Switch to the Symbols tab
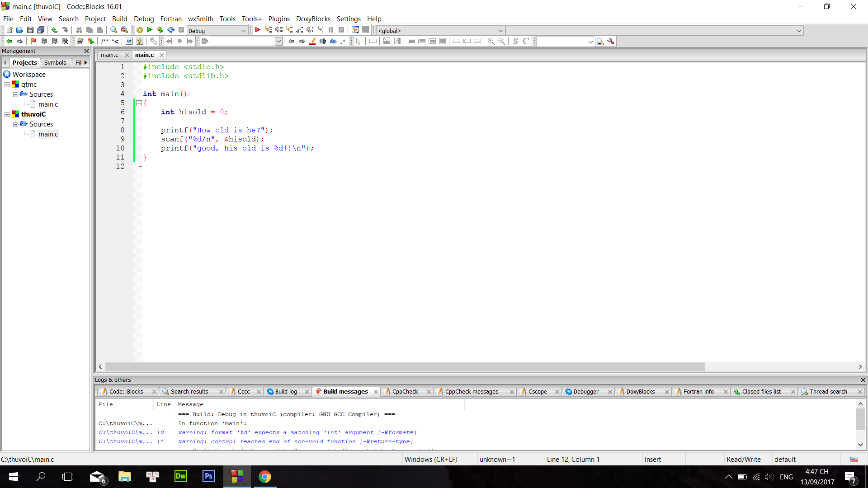 (55, 63)
